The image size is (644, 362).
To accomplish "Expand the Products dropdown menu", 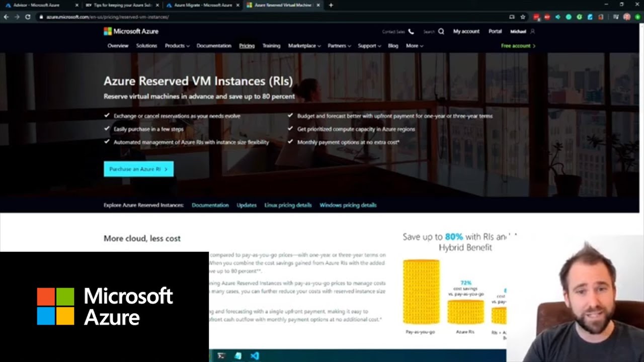I will click(x=177, y=46).
